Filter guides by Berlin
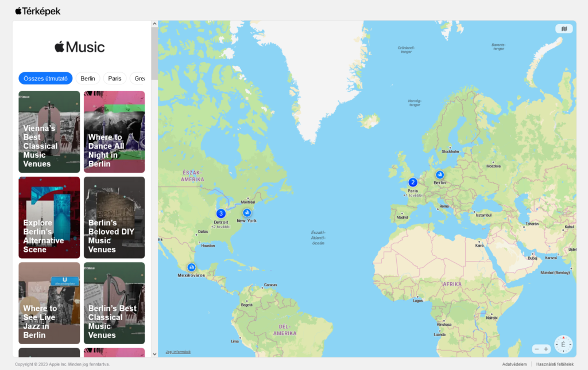Screen dimensions: 588x370 coord(88,79)
